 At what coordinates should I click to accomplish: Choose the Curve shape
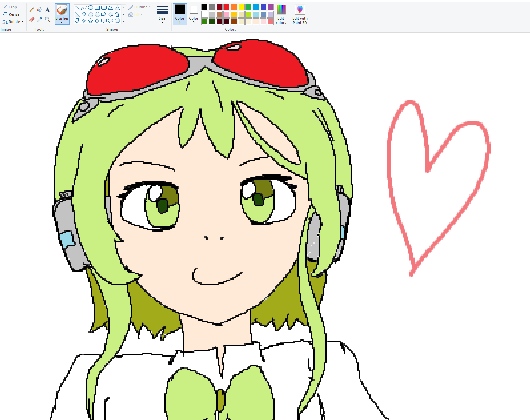pos(84,8)
